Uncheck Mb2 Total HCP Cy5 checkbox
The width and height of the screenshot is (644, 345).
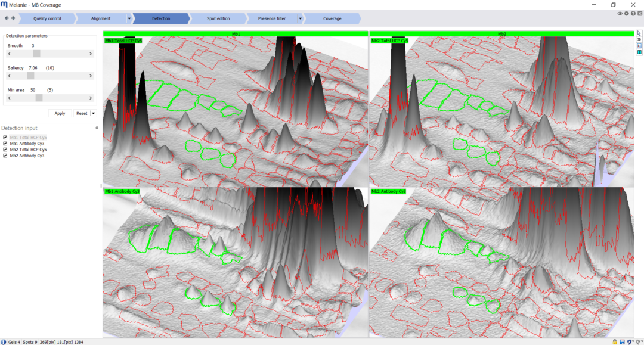pos(5,150)
